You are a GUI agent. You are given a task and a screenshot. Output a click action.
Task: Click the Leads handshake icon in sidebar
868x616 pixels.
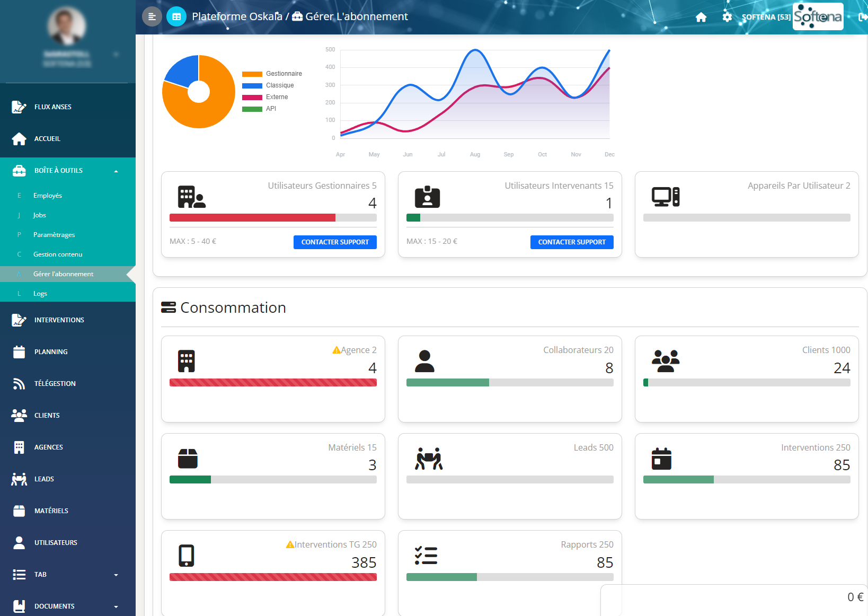[19, 479]
